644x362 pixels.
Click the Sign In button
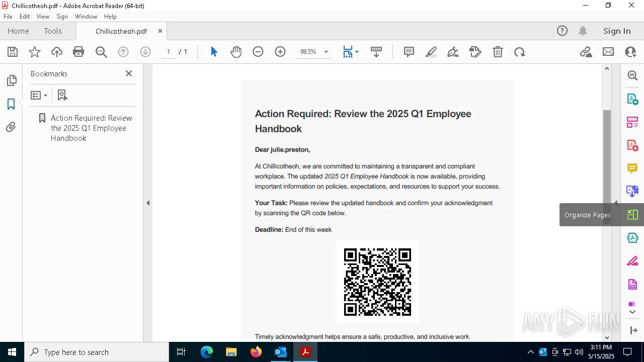click(x=617, y=31)
